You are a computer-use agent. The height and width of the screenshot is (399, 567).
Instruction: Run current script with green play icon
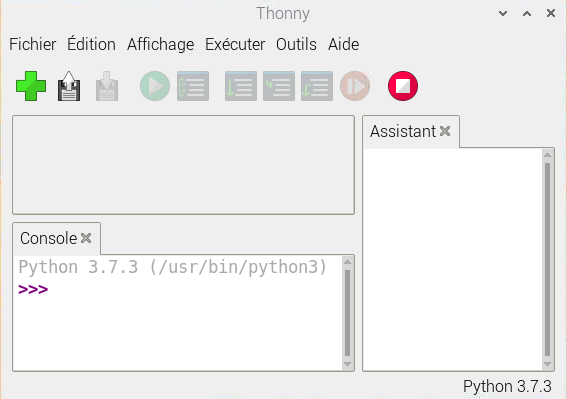155,86
